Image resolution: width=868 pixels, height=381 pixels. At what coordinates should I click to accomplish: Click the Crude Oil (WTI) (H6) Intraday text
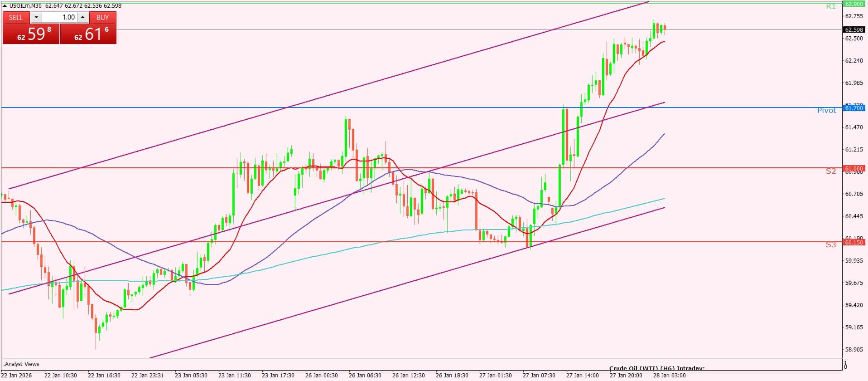coord(657,369)
